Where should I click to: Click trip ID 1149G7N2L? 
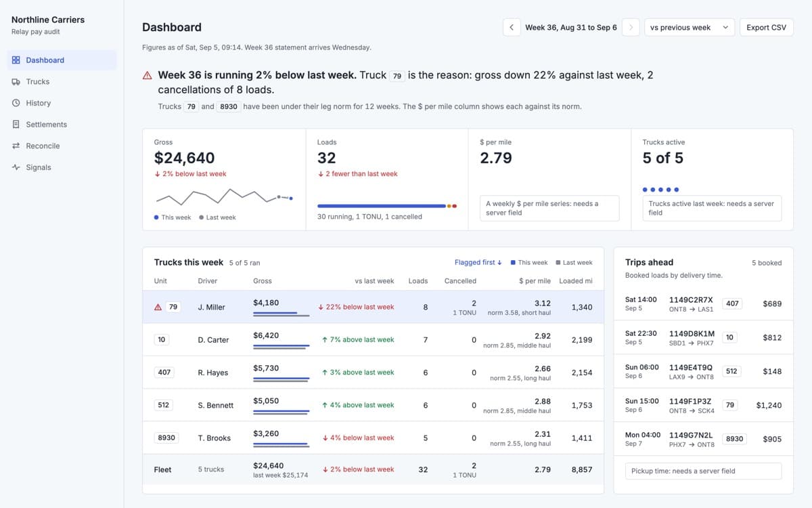(691, 435)
